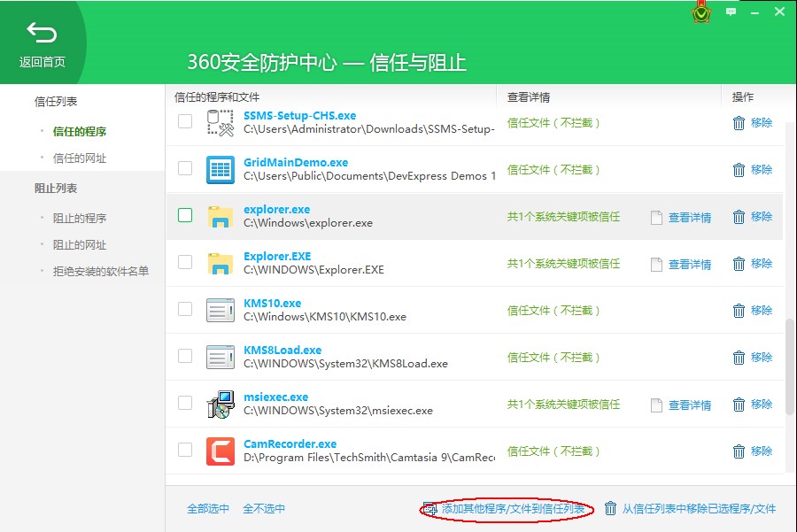Click 移除 link for CamRecorder.exe
Screen dimensions: 797x532
click(x=762, y=451)
